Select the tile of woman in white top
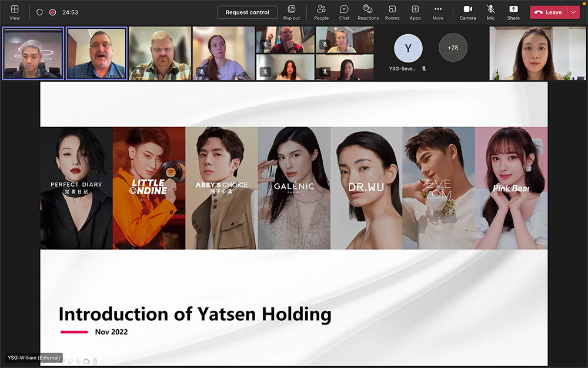 (x=285, y=67)
